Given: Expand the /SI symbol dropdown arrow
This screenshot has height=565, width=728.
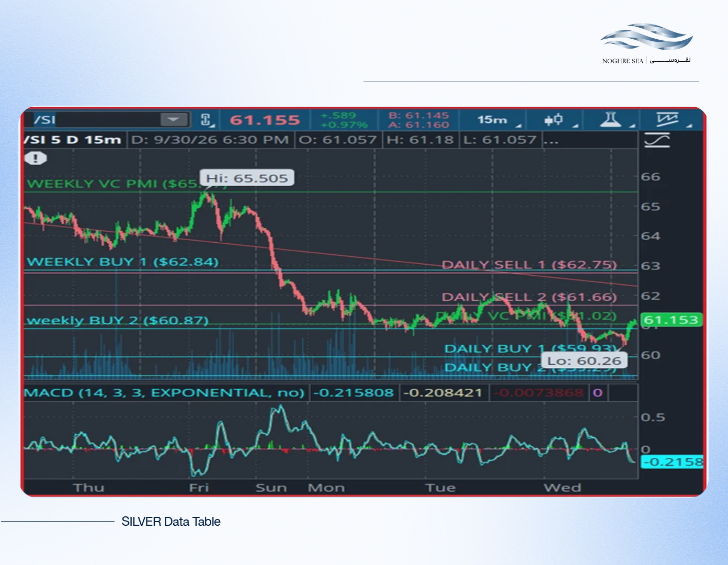Looking at the screenshot, I should (x=174, y=120).
